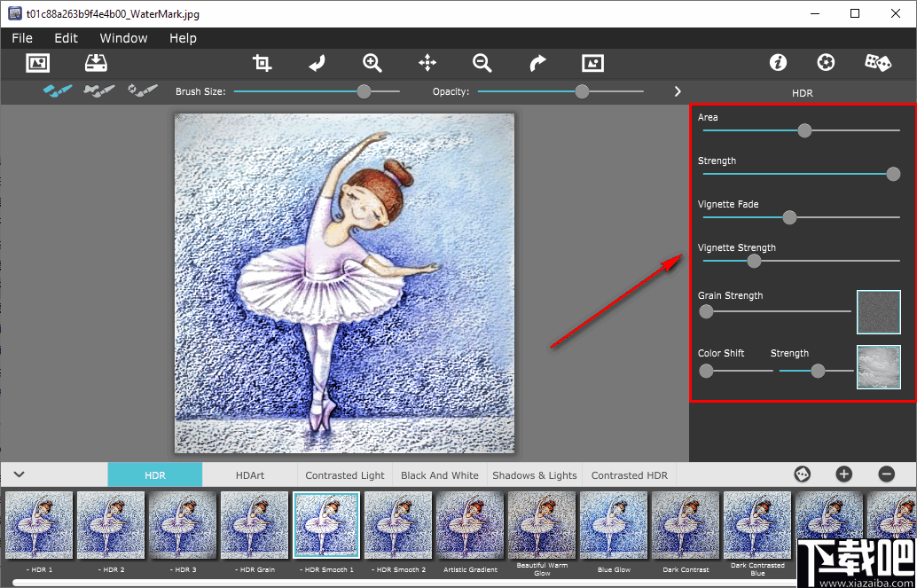Click the Save/Export icon
The image size is (917, 588).
(x=96, y=63)
